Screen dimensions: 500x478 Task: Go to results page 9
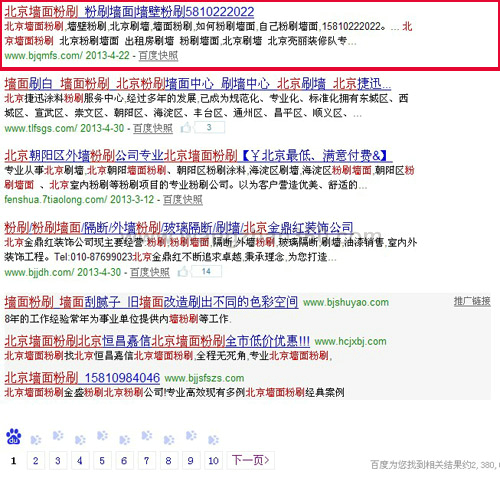191,461
